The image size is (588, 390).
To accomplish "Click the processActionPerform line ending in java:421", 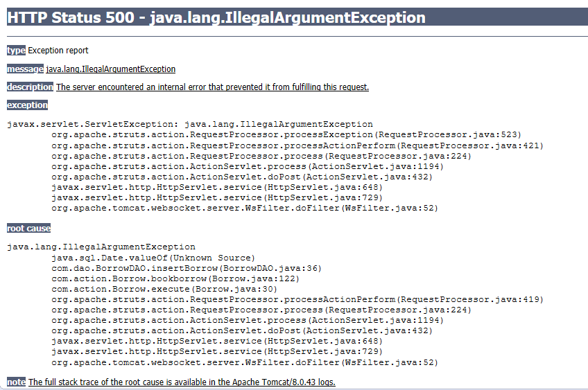I will (x=297, y=145).
